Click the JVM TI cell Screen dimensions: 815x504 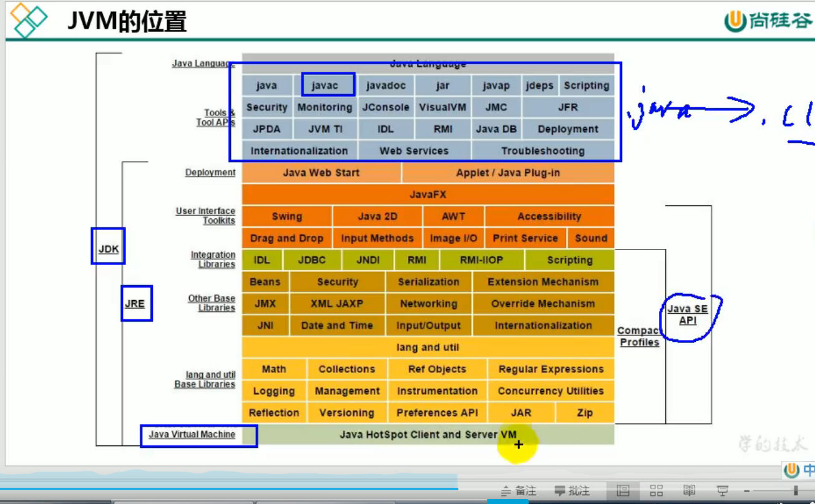pos(325,129)
